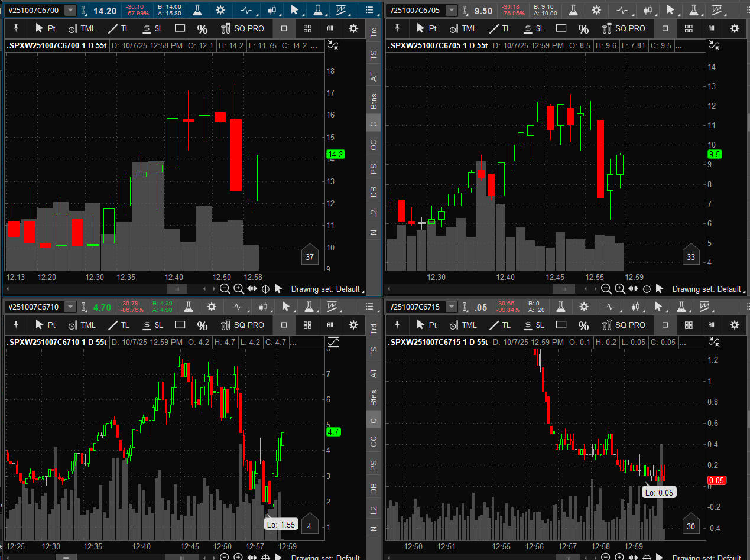
Task: Click the TML button in the C6715 chart toolbar
Action: [x=463, y=325]
